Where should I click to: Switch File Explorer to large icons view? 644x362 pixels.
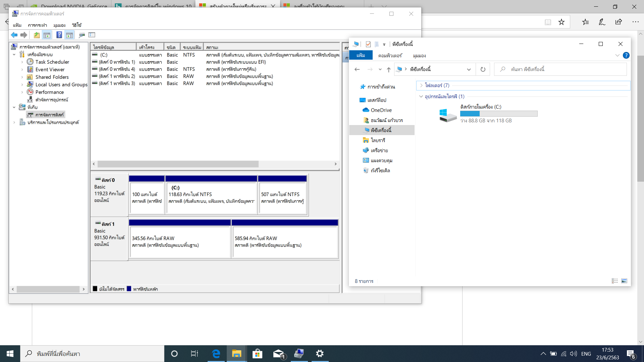624,281
